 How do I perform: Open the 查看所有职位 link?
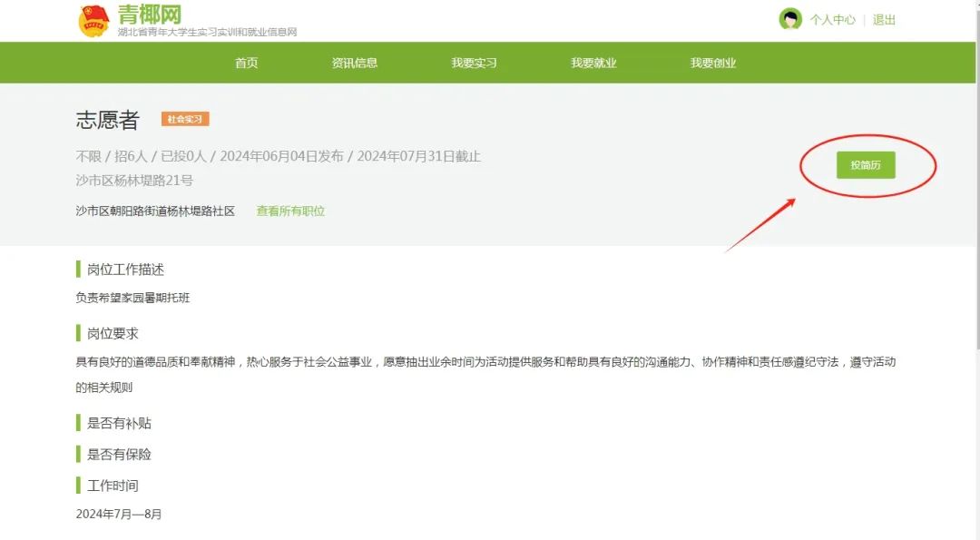pos(290,211)
